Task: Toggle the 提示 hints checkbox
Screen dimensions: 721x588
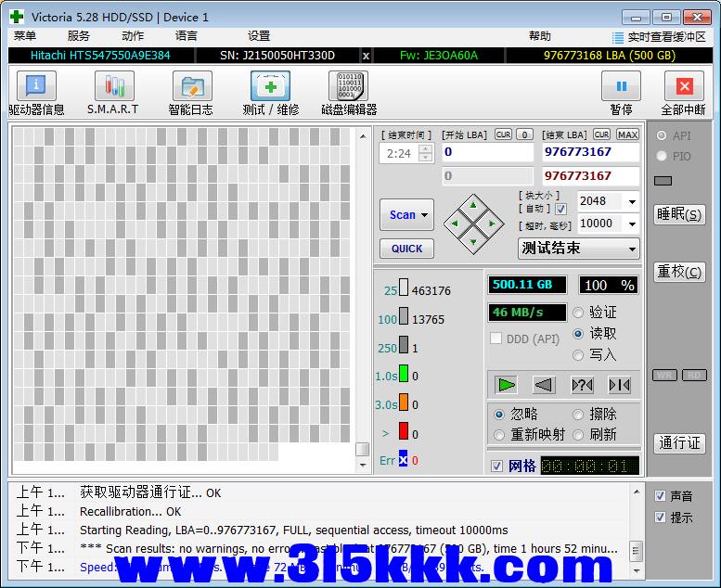Action: point(661,518)
